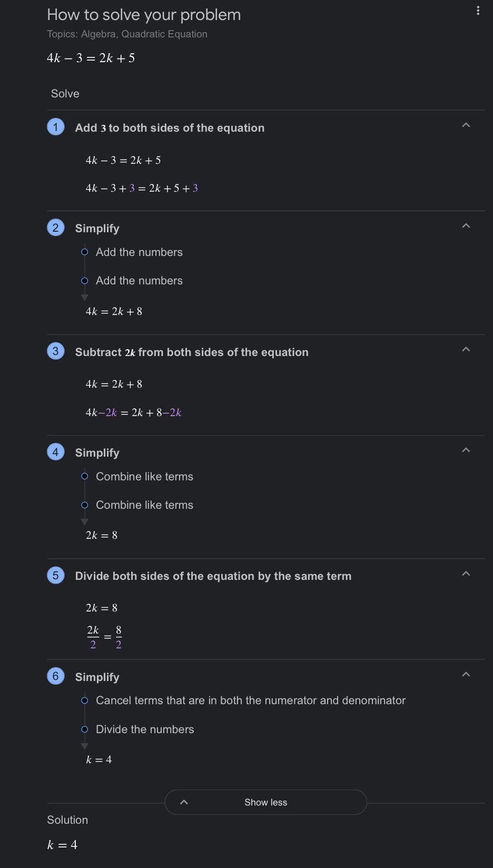This screenshot has width=493, height=868.
Task: Collapse step 1 Add 3 chevron
Action: click(x=466, y=125)
